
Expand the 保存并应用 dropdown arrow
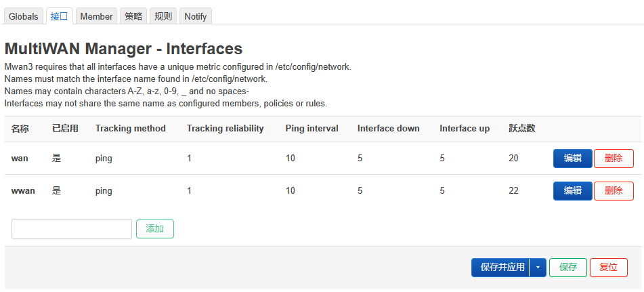point(538,268)
